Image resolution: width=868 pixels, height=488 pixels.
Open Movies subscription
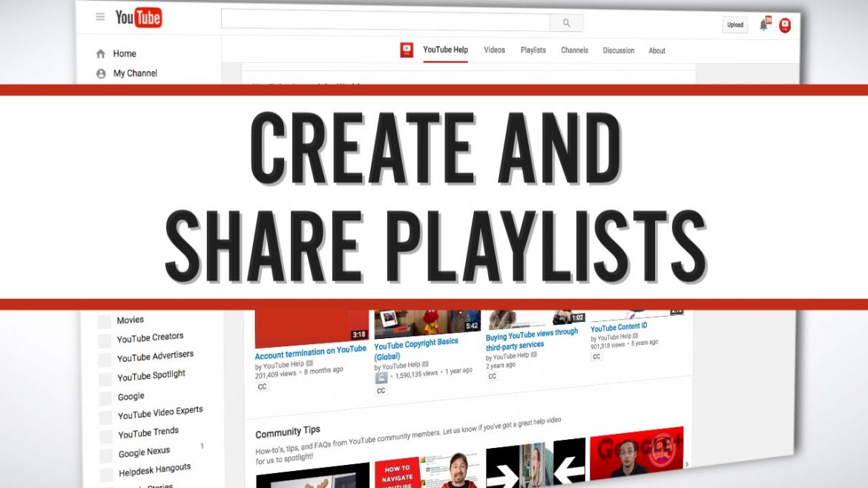pyautogui.click(x=130, y=320)
